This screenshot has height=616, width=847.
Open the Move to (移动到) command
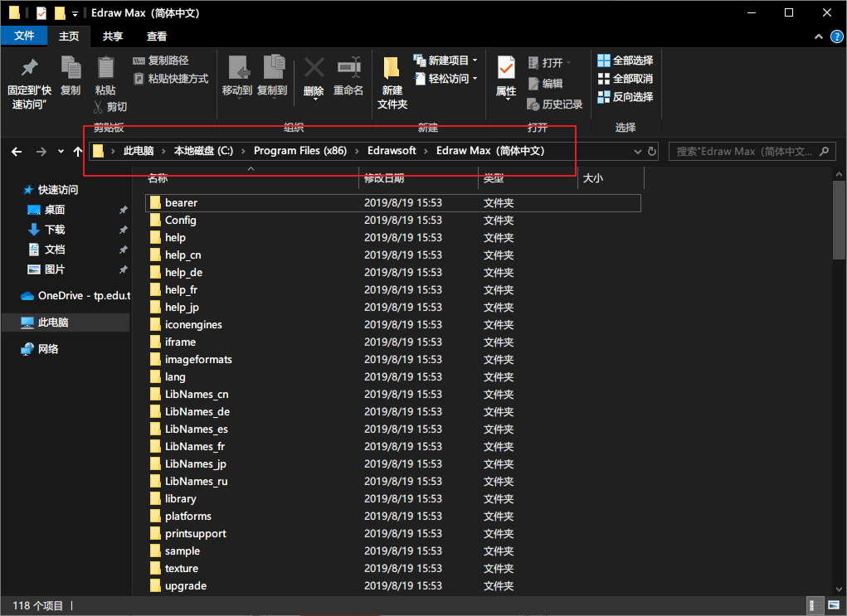(238, 75)
